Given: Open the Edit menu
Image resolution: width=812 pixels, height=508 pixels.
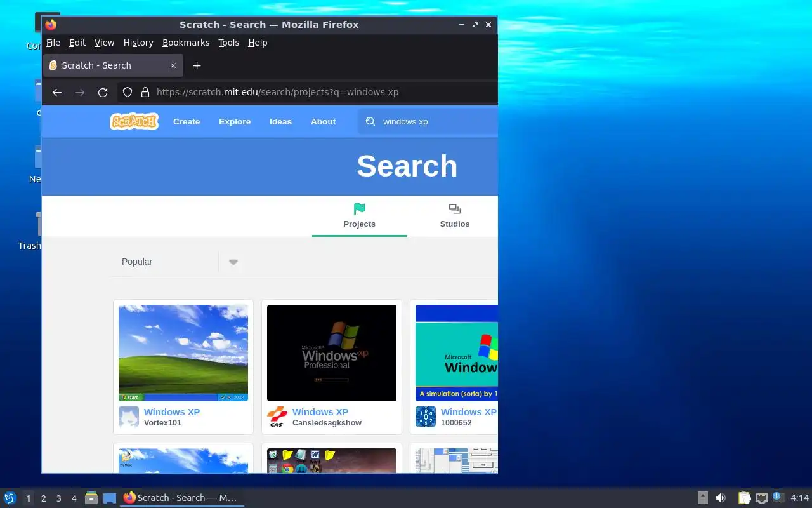Looking at the screenshot, I should (77, 43).
